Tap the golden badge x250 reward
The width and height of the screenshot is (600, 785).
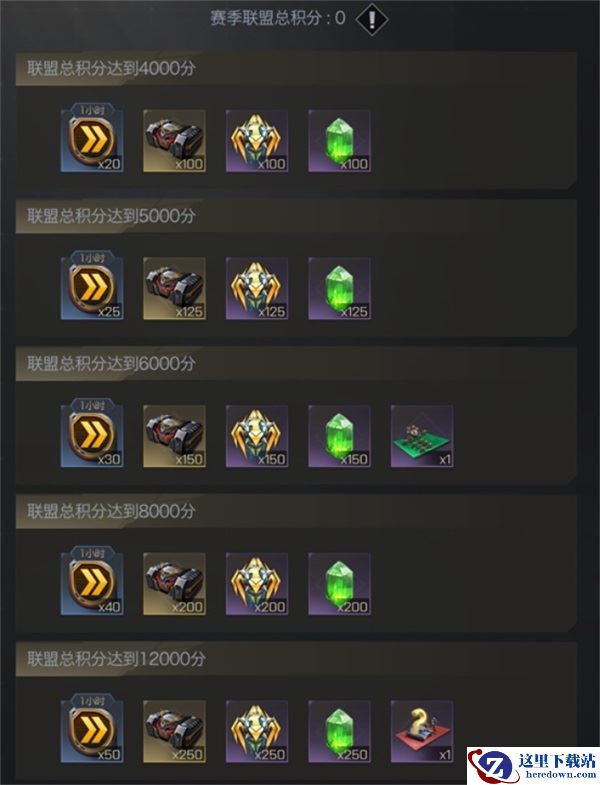click(257, 731)
